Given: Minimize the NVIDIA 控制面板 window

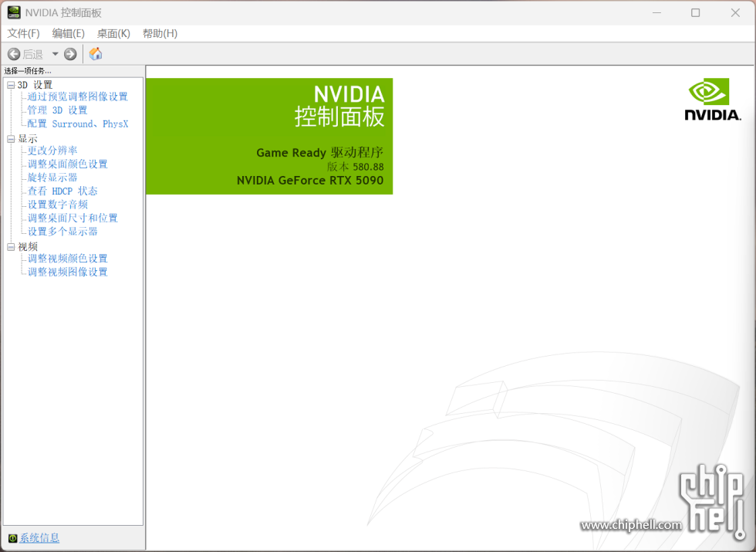Looking at the screenshot, I should tap(656, 12).
